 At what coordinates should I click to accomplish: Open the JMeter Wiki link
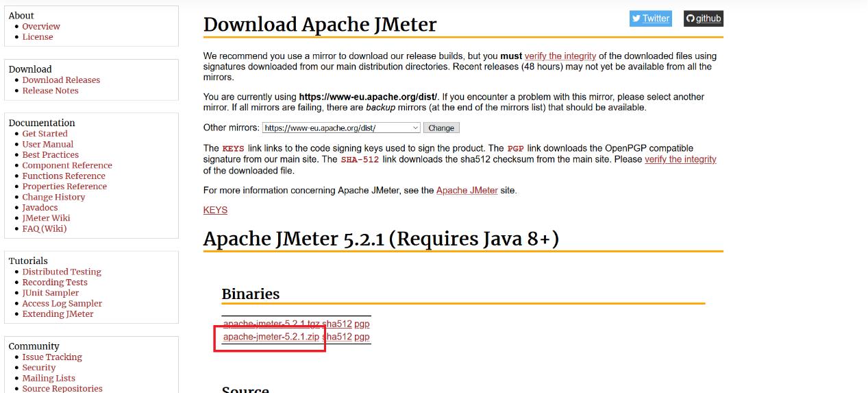pyautogui.click(x=46, y=218)
